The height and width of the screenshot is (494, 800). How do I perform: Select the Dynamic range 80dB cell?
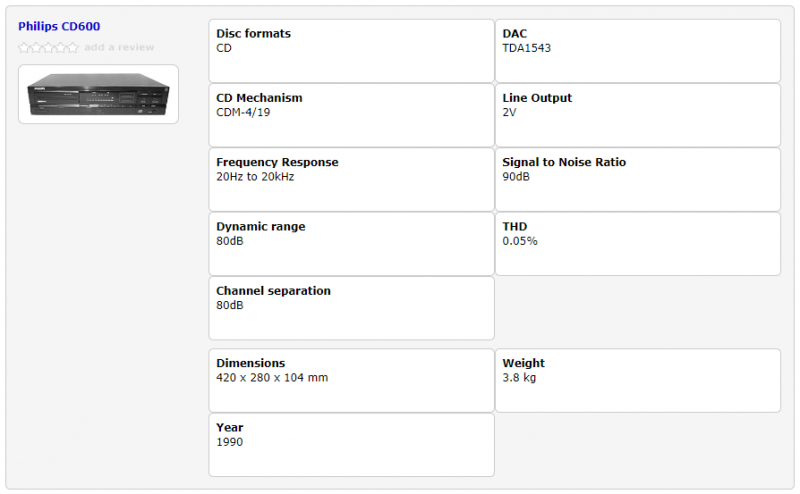351,243
